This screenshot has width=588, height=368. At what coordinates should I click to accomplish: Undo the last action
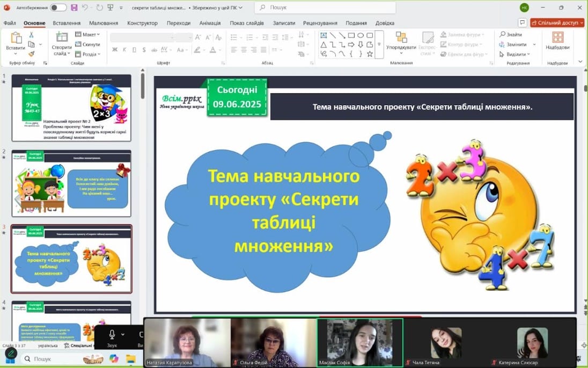tap(85, 8)
